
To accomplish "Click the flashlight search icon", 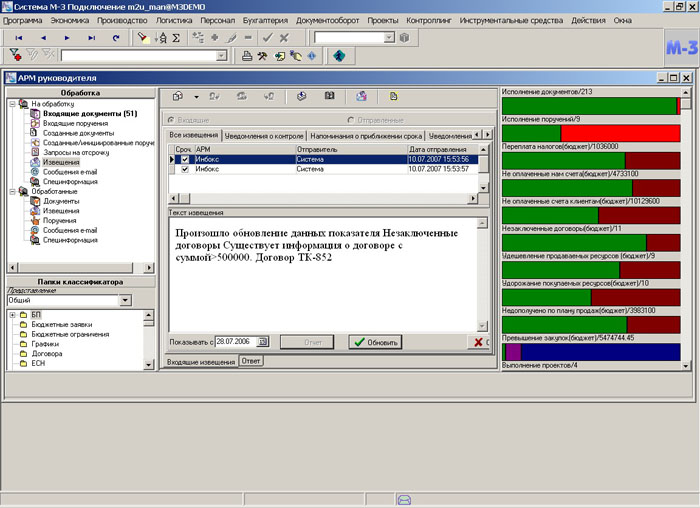I will coord(143,37).
